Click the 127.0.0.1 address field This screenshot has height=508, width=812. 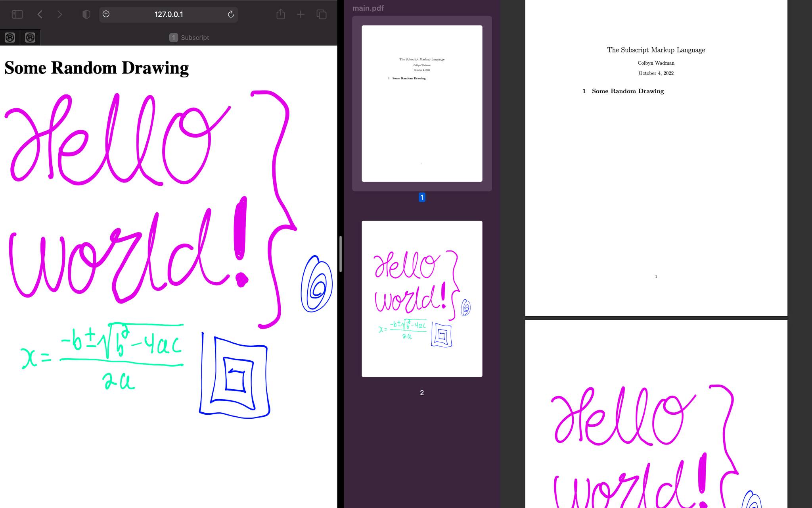[x=169, y=14]
